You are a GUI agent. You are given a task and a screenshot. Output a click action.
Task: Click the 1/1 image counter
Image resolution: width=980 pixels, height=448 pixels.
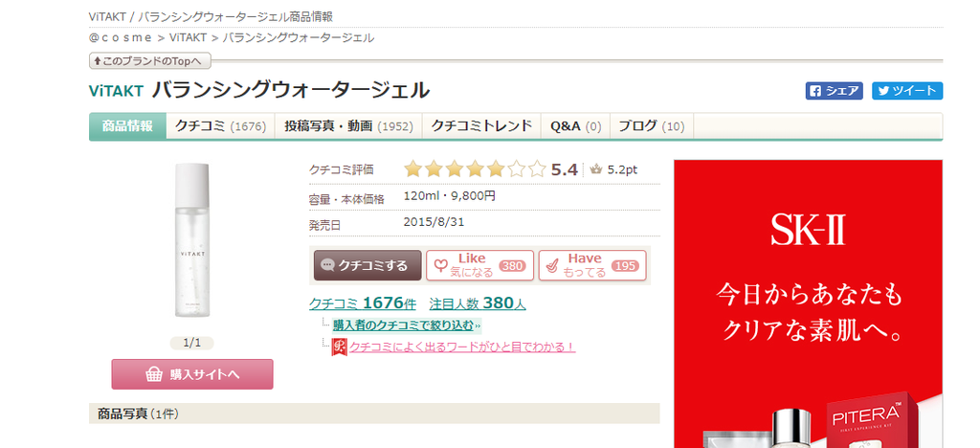191,343
